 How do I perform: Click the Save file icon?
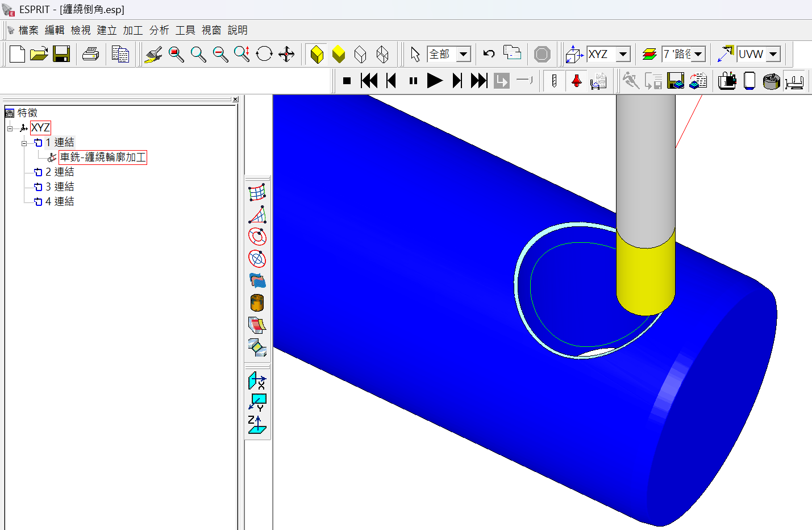(61, 54)
